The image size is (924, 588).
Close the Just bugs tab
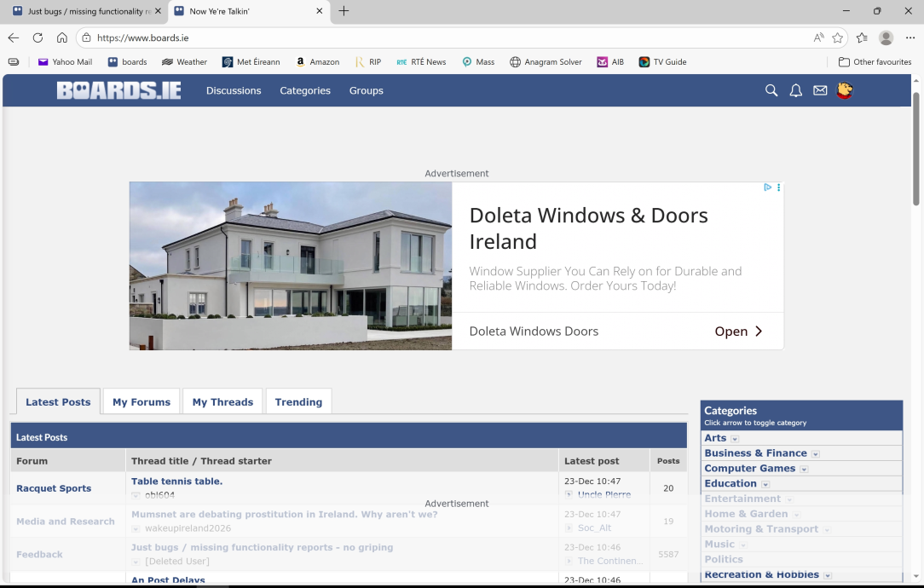158,10
